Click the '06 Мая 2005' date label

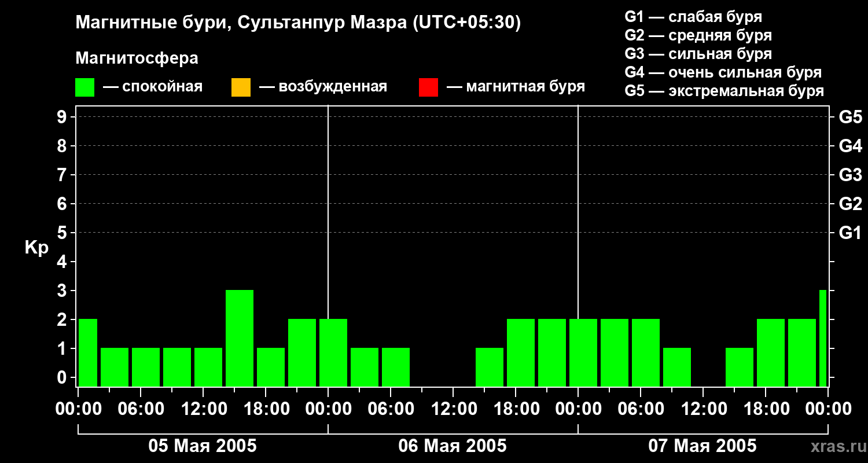[x=453, y=446]
